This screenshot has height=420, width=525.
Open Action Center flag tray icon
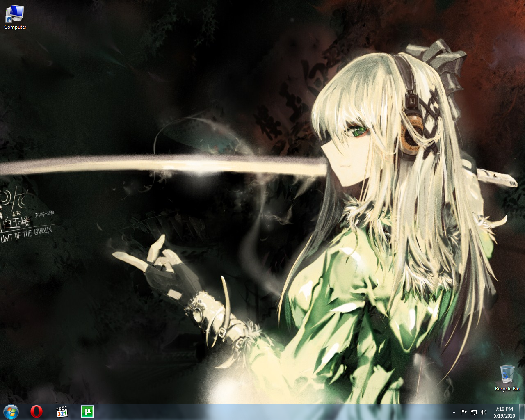[x=464, y=412]
